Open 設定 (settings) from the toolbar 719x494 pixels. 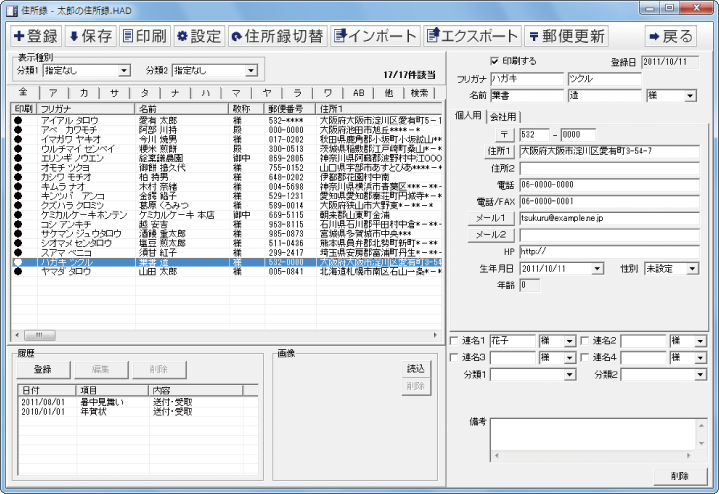[198, 36]
